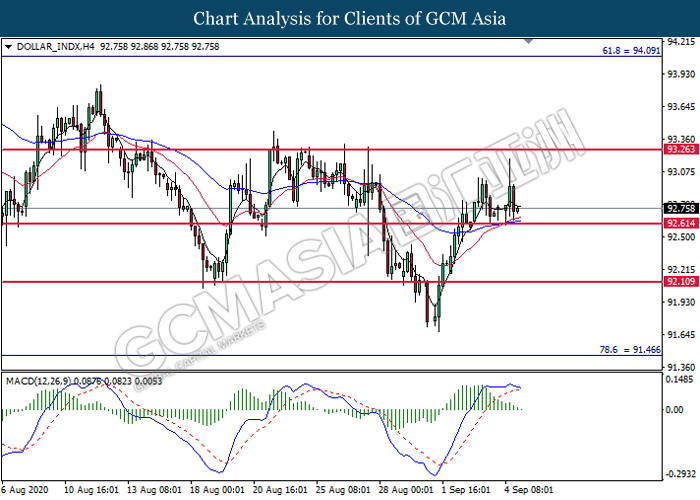Click the 13 Aug 08:01 time label
700x500 pixels.
pyautogui.click(x=154, y=490)
